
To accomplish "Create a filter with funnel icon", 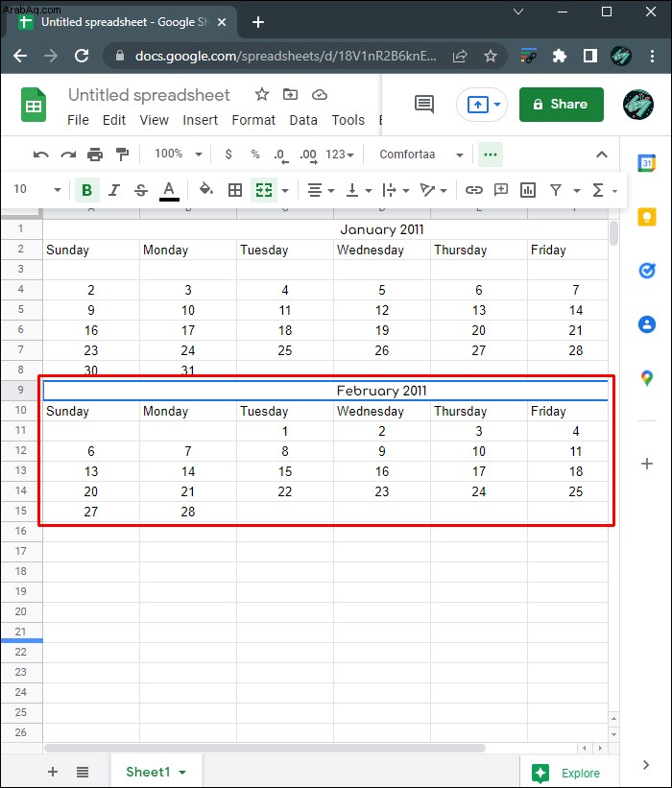I will pos(556,190).
